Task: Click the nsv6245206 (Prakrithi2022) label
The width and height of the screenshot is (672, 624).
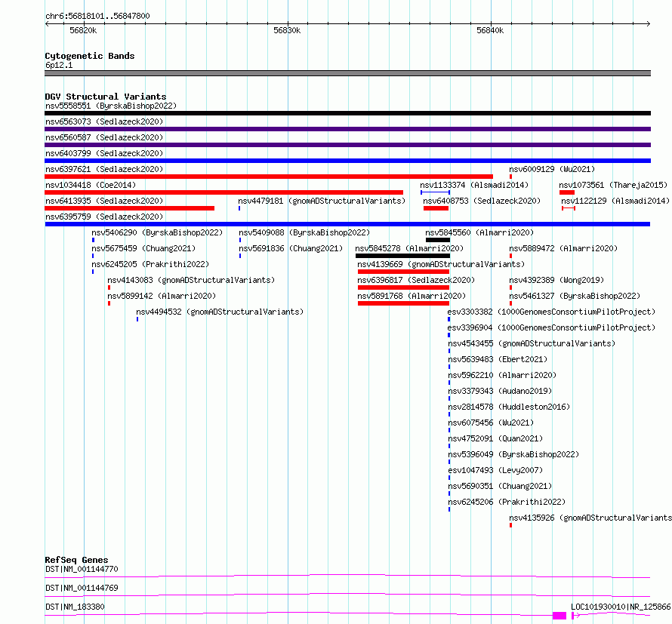Action: coord(507,502)
